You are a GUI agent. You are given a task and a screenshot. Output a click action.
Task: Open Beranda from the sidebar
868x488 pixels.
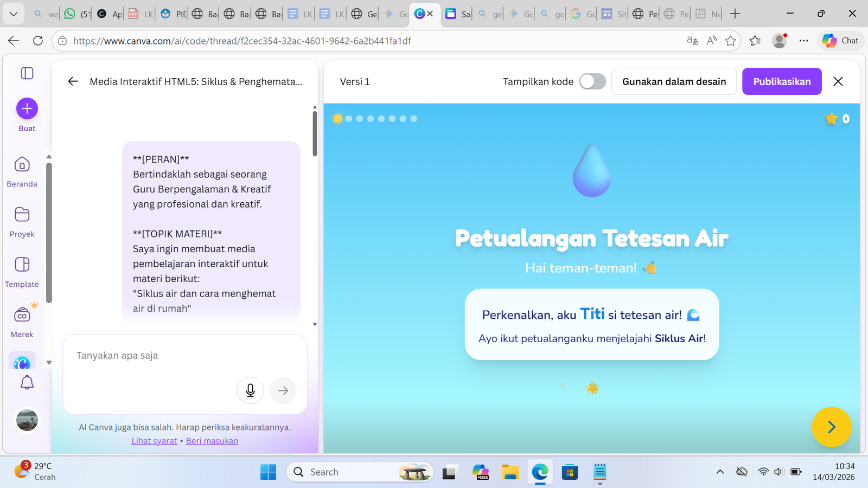click(22, 164)
